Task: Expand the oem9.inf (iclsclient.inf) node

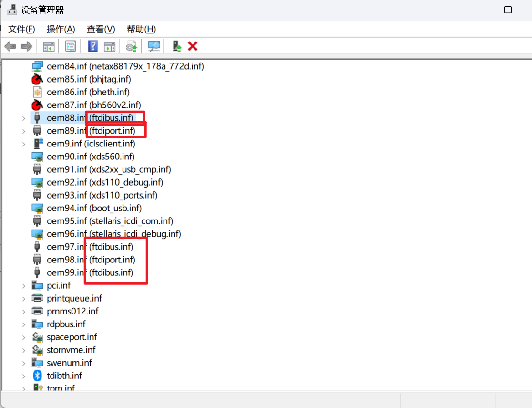Action: click(24, 144)
